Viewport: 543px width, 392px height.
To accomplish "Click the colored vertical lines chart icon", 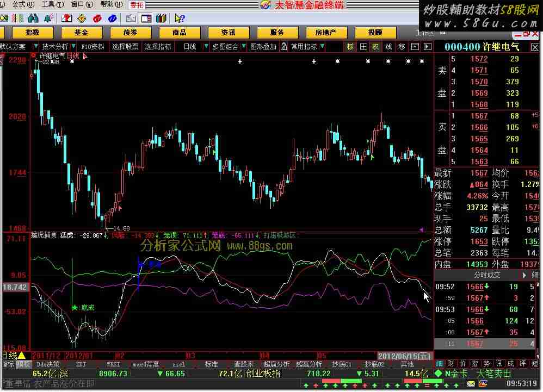I will click(x=17, y=18).
